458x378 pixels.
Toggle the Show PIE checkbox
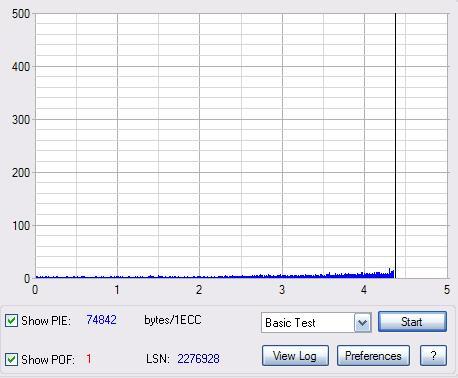[12, 321]
